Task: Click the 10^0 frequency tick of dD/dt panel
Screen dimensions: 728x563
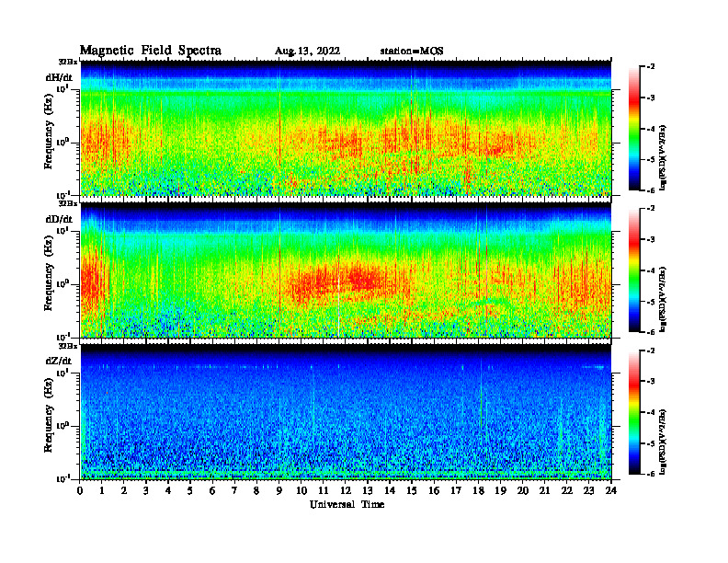Action: pyautogui.click(x=63, y=283)
